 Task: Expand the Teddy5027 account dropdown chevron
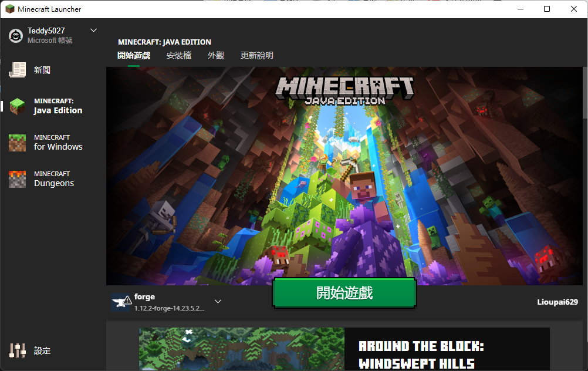coord(94,31)
